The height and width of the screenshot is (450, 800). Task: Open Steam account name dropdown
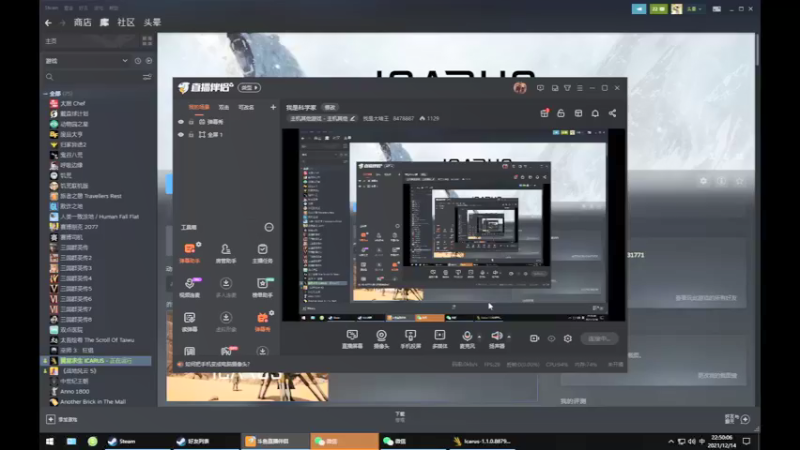pos(694,9)
